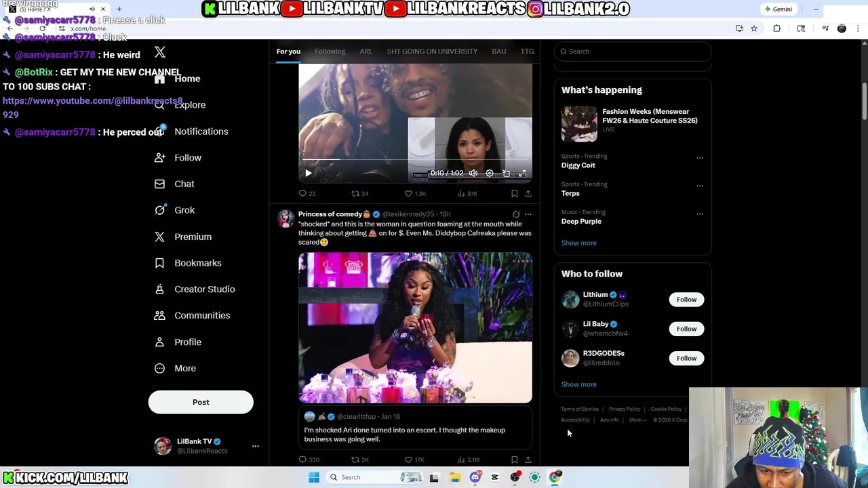Image resolution: width=868 pixels, height=488 pixels.
Task: Open Bookmarks from the sidebar
Action: point(188,263)
